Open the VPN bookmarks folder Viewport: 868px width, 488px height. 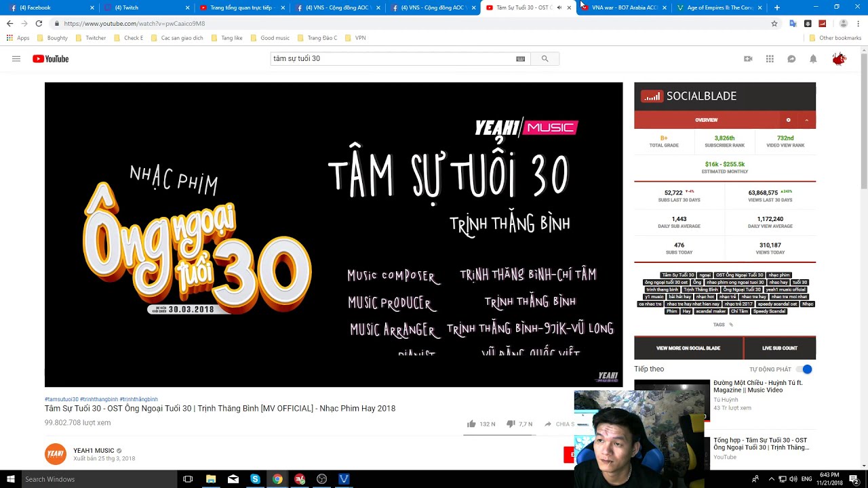point(355,38)
